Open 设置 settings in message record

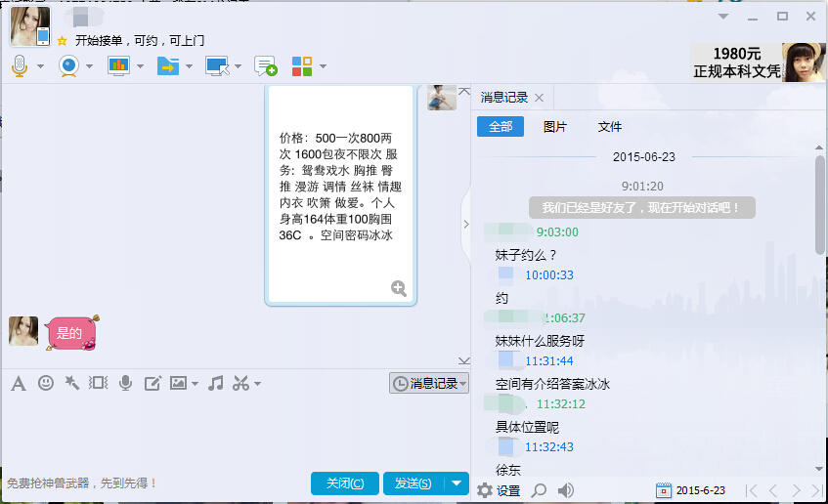tap(499, 490)
